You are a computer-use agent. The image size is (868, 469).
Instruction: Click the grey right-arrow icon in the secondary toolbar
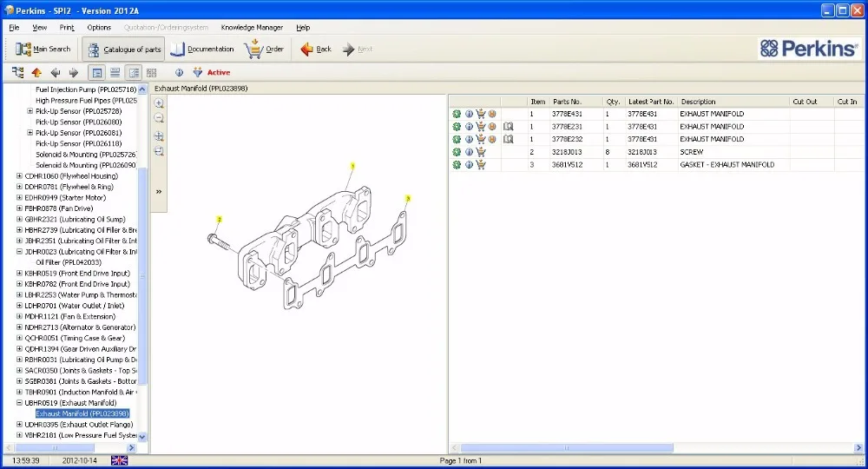point(74,72)
